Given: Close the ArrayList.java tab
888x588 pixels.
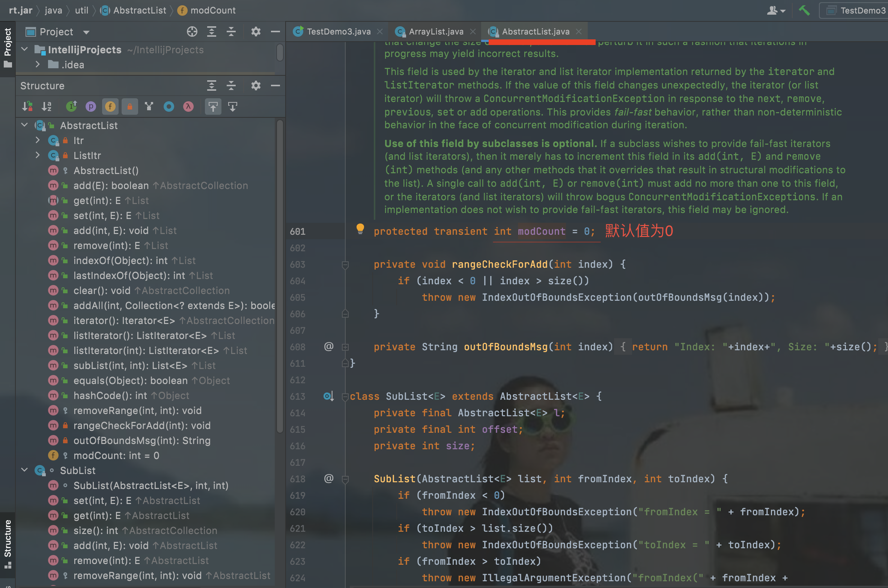Looking at the screenshot, I should pyautogui.click(x=473, y=31).
